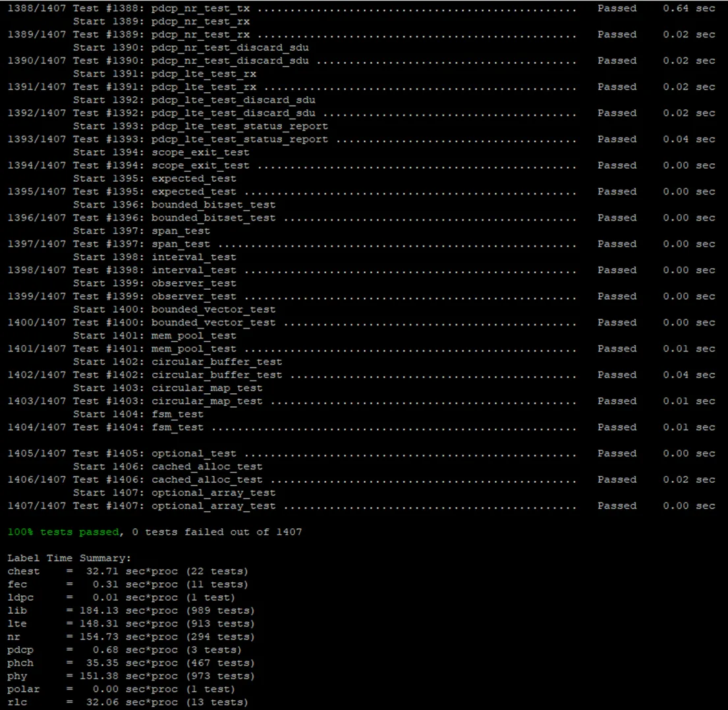This screenshot has height=710, width=728.
Task: Click the "(22 tests)" count
Action: coord(217,571)
